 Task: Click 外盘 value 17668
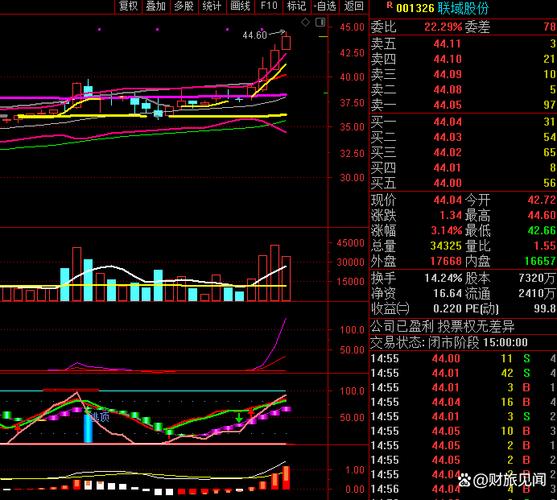pyautogui.click(x=446, y=261)
